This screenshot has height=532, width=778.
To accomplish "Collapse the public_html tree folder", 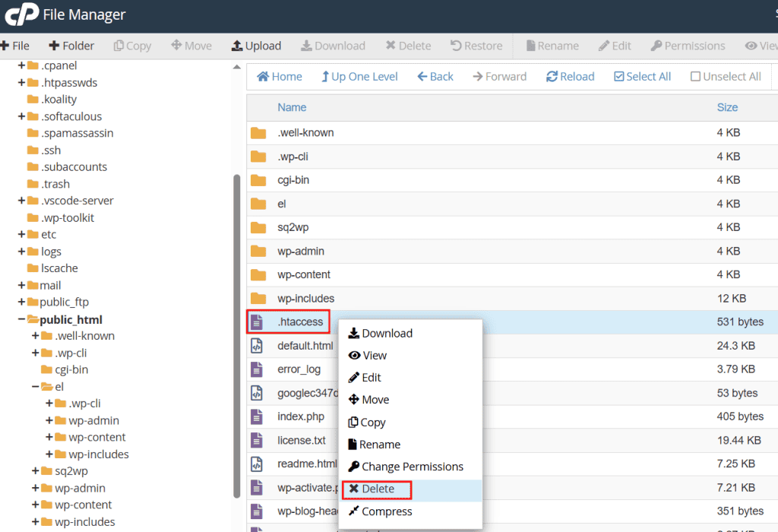I will (x=21, y=319).
